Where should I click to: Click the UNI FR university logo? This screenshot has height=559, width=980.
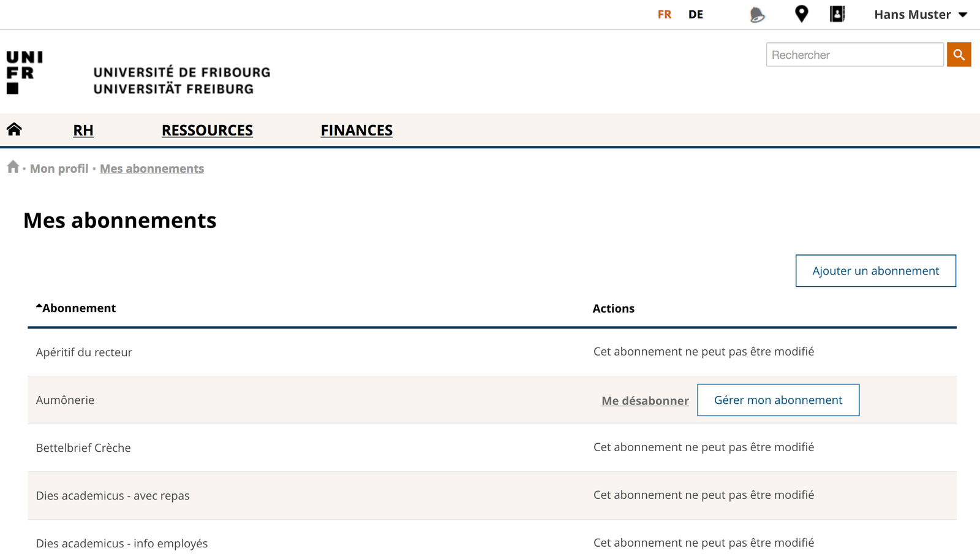(x=24, y=72)
